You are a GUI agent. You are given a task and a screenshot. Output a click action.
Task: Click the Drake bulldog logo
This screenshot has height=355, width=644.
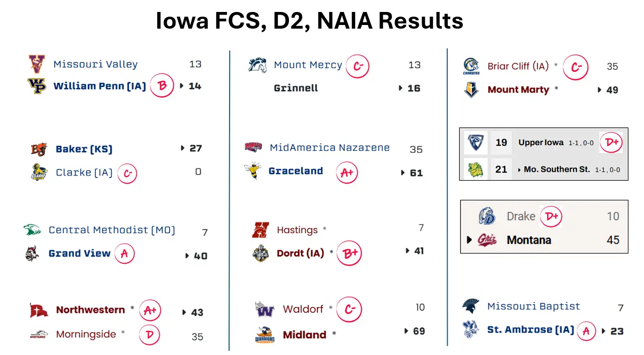coord(487,216)
